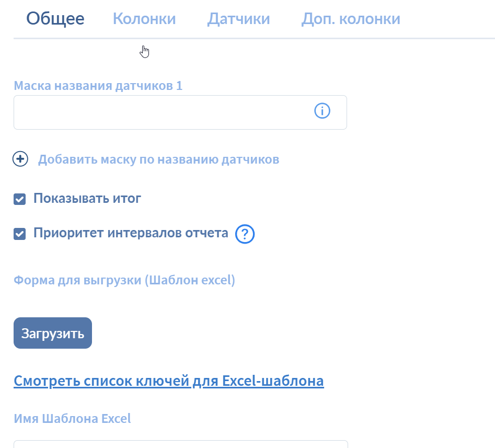Image resolution: width=495 pixels, height=448 pixels.
Task: Switch to the Колонки tab
Action: (144, 19)
